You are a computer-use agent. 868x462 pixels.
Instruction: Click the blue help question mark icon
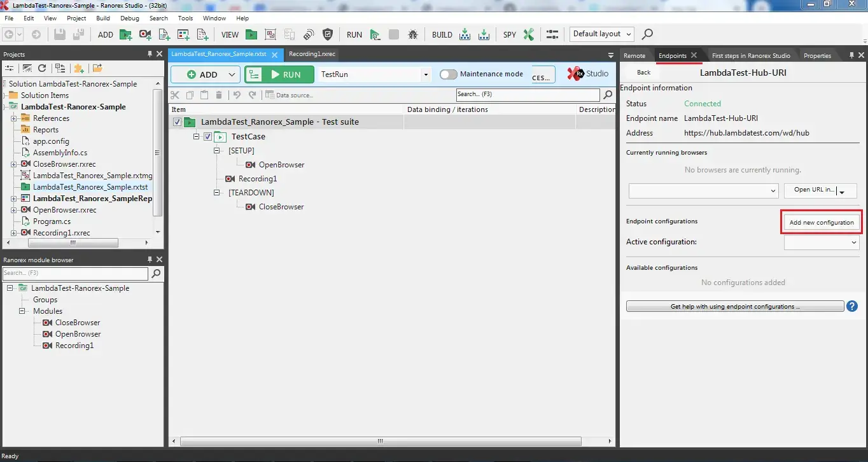[853, 306]
